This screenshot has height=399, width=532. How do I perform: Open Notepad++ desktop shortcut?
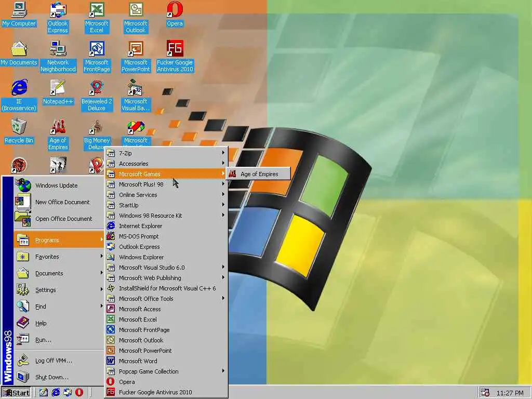(x=58, y=92)
